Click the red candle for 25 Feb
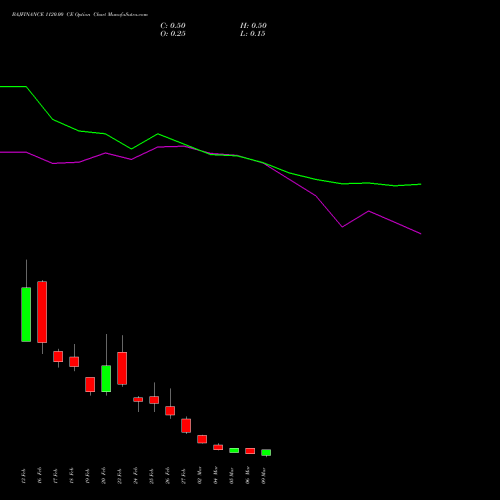This screenshot has width=500, height=500. 154,400
